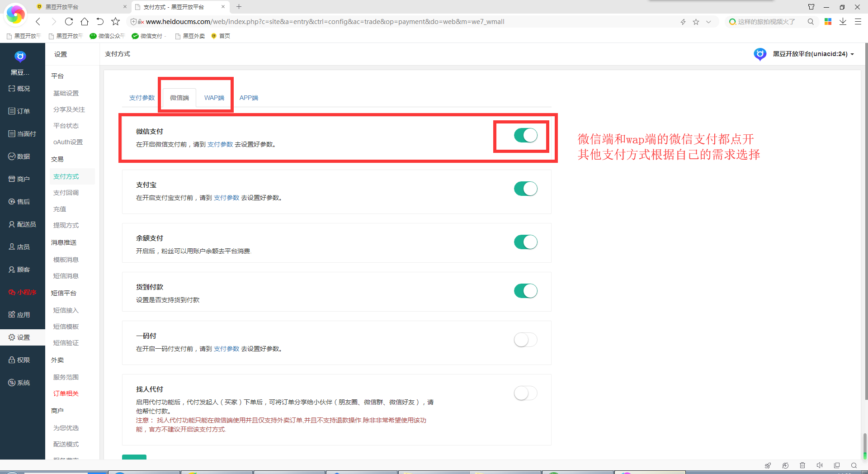This screenshot has width=868, height=474.
Task: Open a new browser tab
Action: tap(239, 7)
